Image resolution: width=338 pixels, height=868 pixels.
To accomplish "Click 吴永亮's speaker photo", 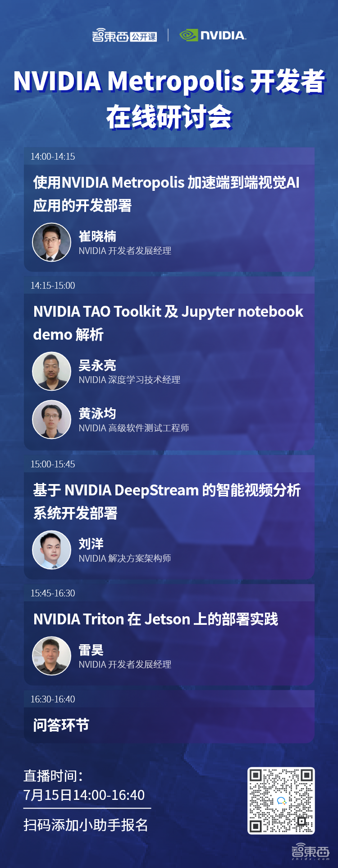I will point(52,371).
